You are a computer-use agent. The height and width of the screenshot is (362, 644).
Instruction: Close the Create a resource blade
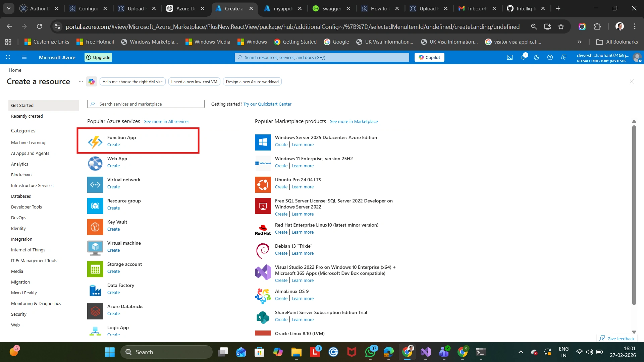[632, 81]
